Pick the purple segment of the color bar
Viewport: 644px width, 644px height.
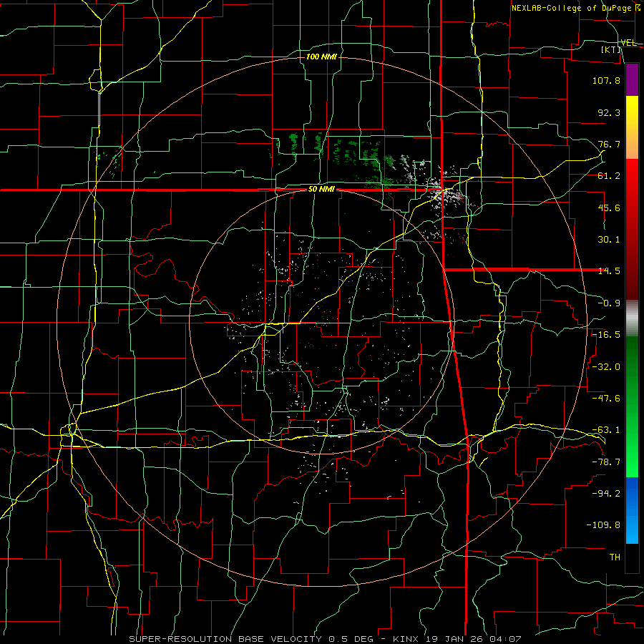(632, 79)
